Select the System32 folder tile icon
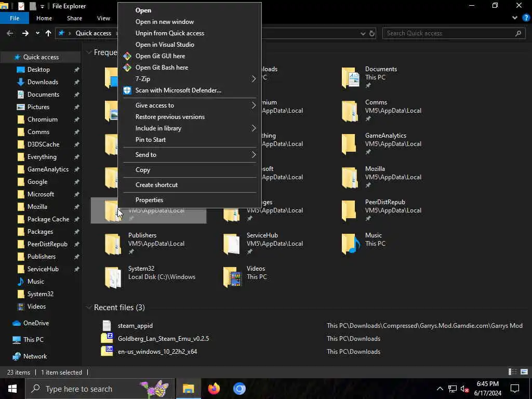 point(113,277)
